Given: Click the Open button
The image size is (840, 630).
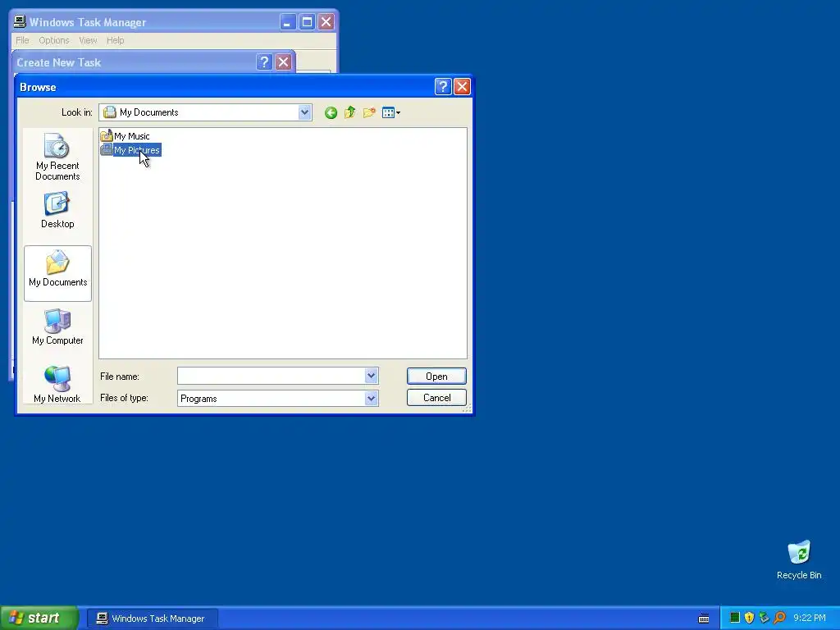Looking at the screenshot, I should (436, 376).
